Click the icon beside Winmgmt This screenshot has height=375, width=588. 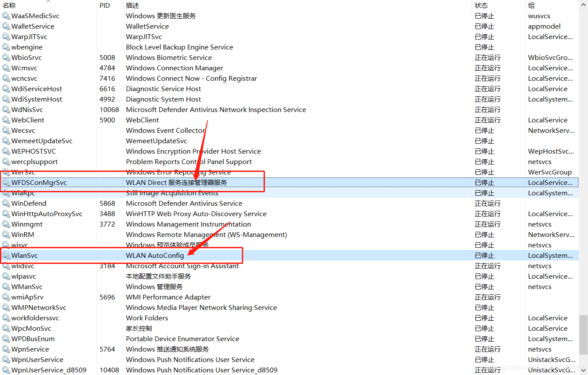click(6, 224)
